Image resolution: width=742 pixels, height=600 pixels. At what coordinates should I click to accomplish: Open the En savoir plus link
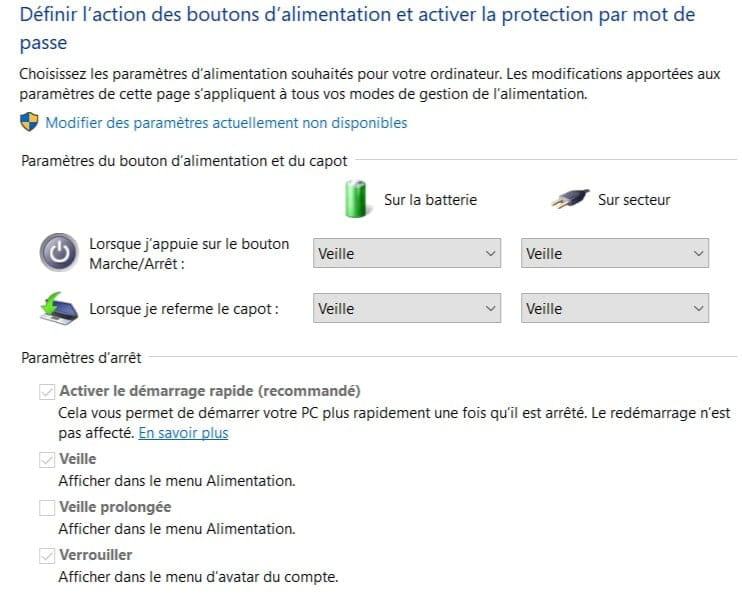(184, 433)
